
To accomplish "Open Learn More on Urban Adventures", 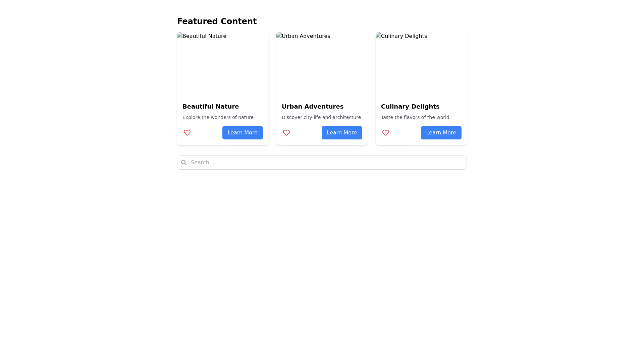I will (342, 133).
